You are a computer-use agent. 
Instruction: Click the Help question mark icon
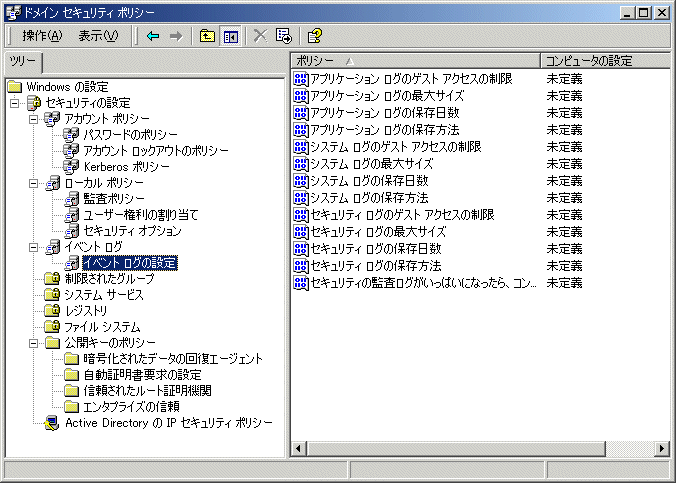coord(315,36)
